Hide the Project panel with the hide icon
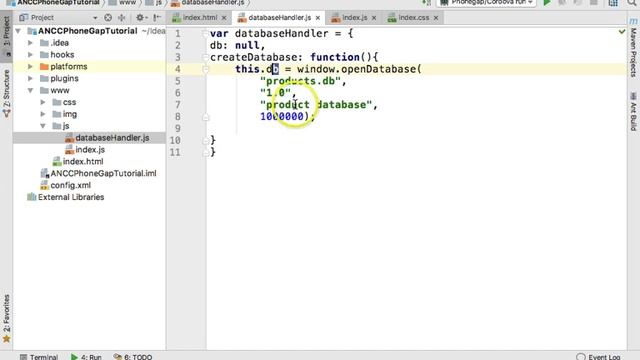This screenshot has width=640, height=360. point(157,18)
